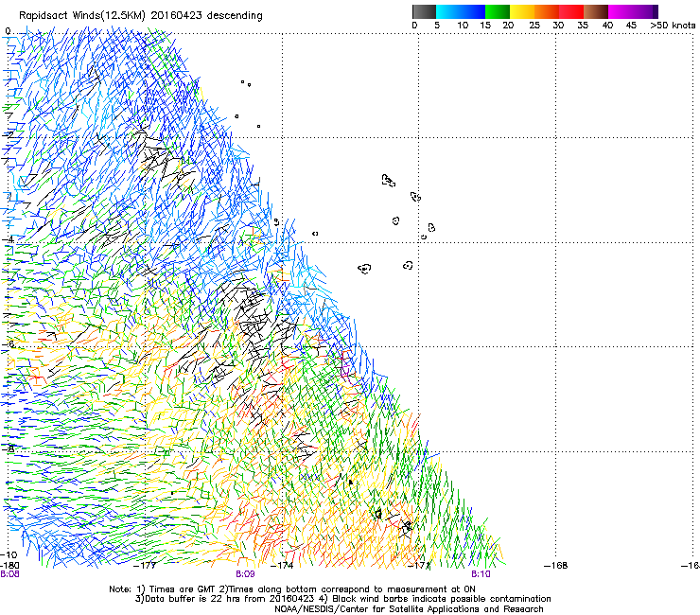The height and width of the screenshot is (615, 700).
Task: Click the '-180' longitude axis label
Action: pos(9,566)
